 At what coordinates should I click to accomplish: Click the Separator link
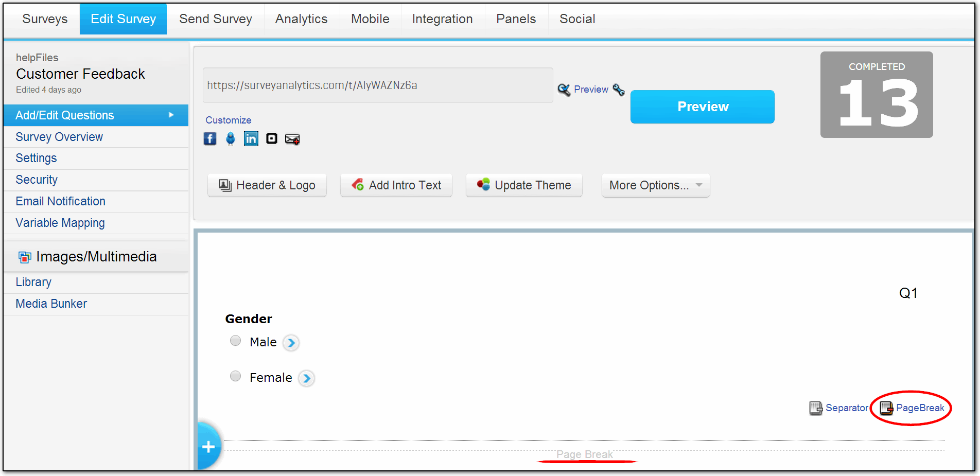pyautogui.click(x=847, y=408)
